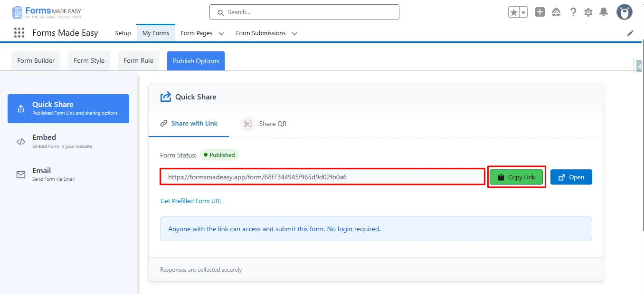The height and width of the screenshot is (294, 644).
Task: Click the user avatar profile icon
Action: point(624,12)
